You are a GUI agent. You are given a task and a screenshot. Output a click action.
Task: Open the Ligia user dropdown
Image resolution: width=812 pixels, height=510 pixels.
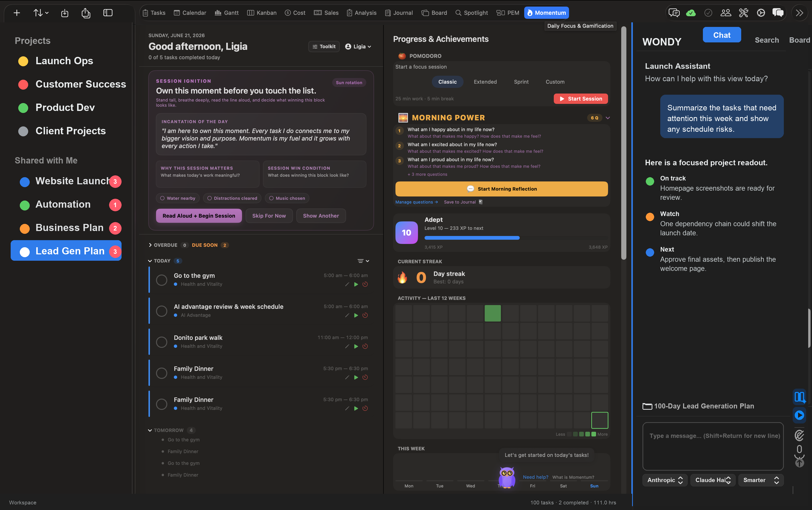click(358, 46)
